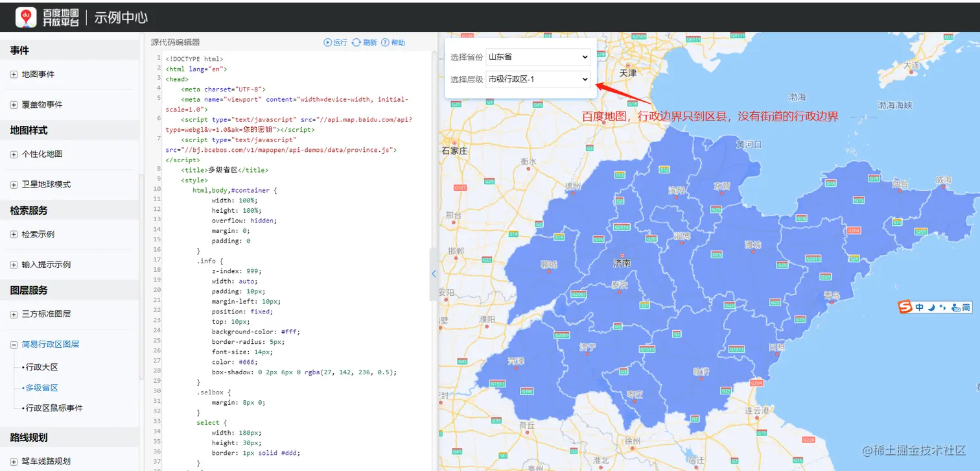Click the 青岛 city label on the map
This screenshot has height=471, width=980.
[x=832, y=296]
